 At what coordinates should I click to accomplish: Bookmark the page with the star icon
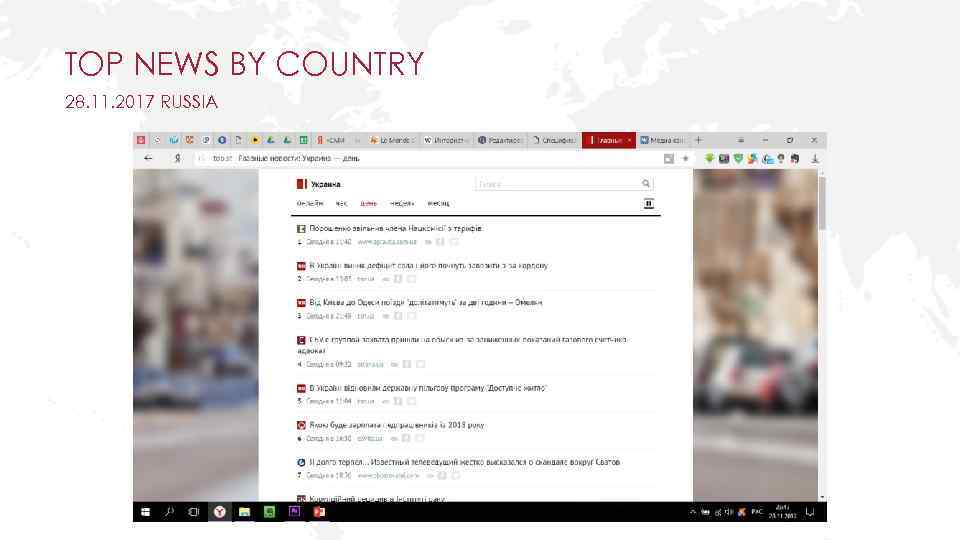(x=685, y=159)
